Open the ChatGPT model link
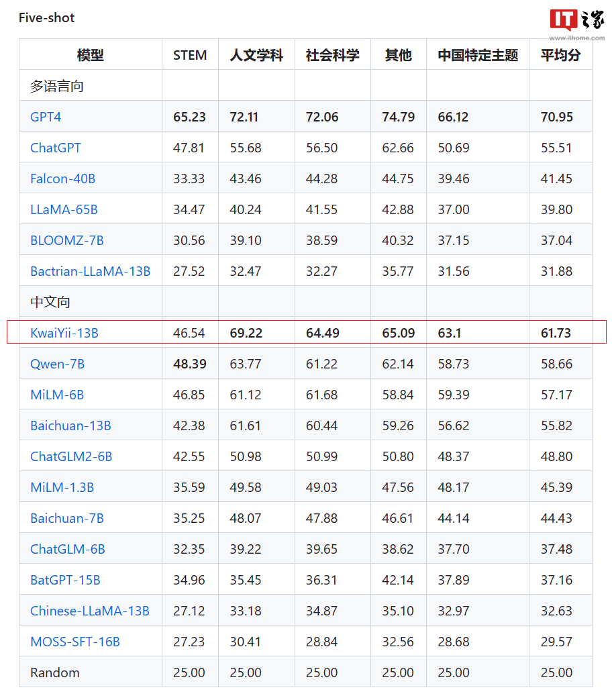 click(55, 148)
